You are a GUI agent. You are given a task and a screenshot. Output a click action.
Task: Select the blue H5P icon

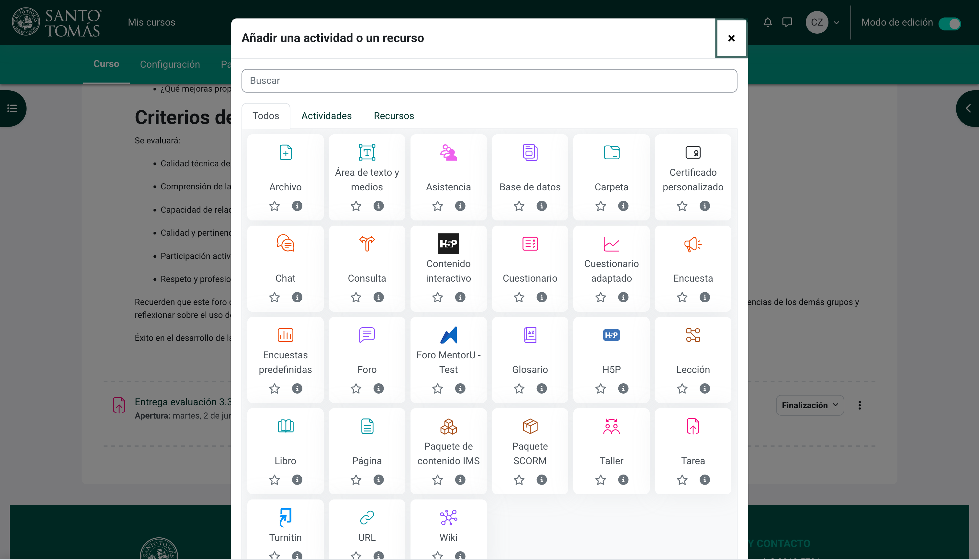click(x=612, y=335)
